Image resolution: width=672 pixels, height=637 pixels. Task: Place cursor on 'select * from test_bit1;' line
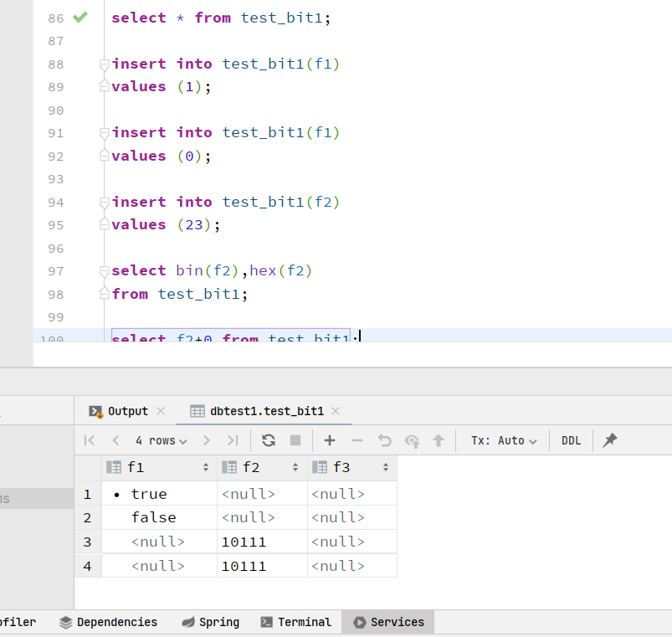(x=221, y=18)
